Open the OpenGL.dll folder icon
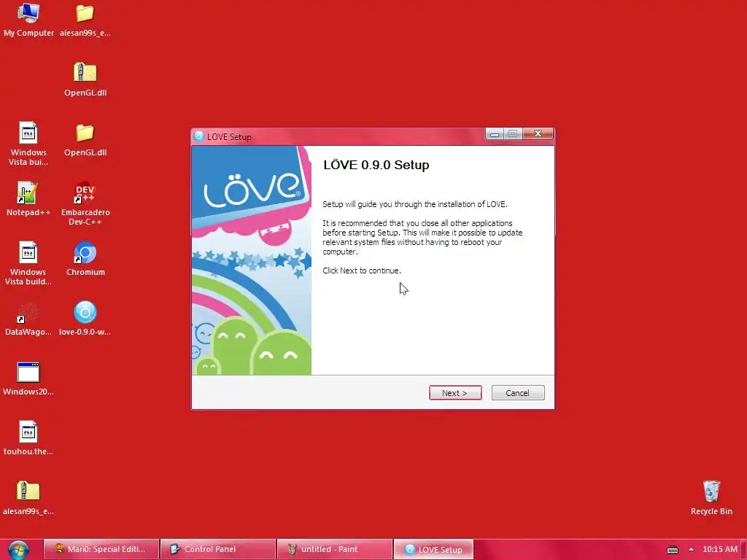 click(85, 139)
